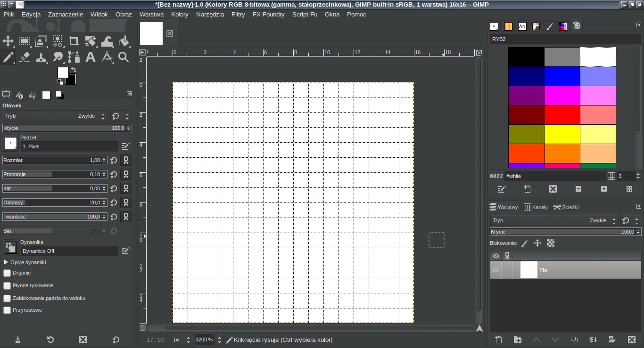Toggle link for Proporcje aspect ratio
The image size is (644, 348).
126,174
